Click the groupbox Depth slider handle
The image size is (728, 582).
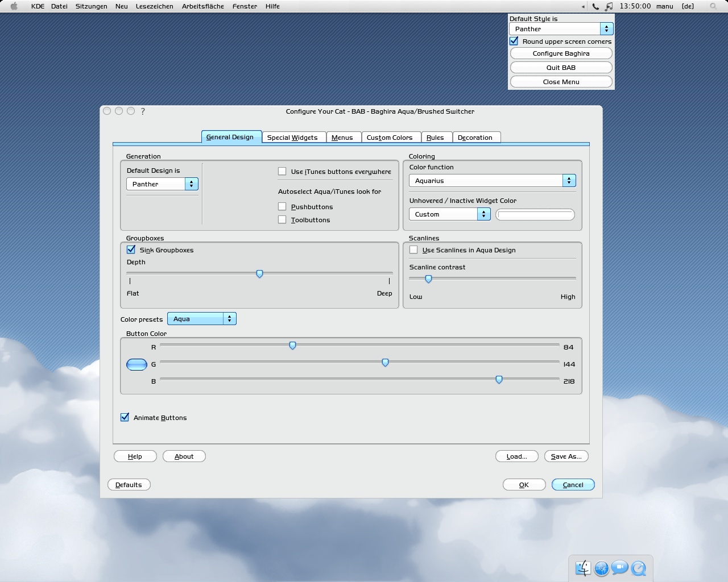pos(259,274)
